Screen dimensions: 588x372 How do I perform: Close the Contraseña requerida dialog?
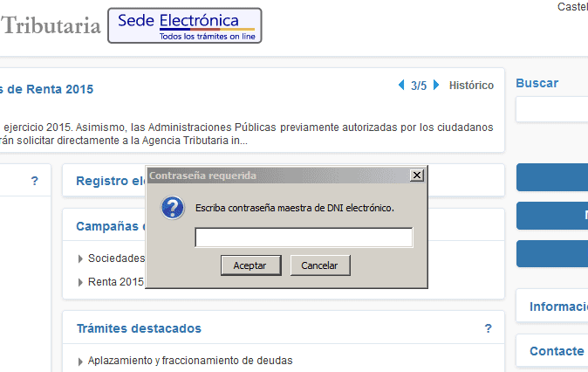pos(416,176)
